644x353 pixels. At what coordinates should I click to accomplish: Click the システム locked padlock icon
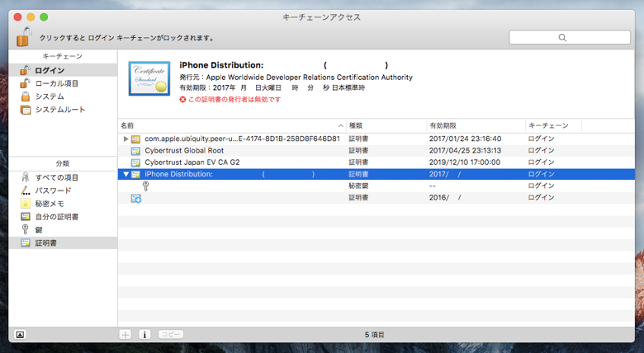(x=26, y=96)
